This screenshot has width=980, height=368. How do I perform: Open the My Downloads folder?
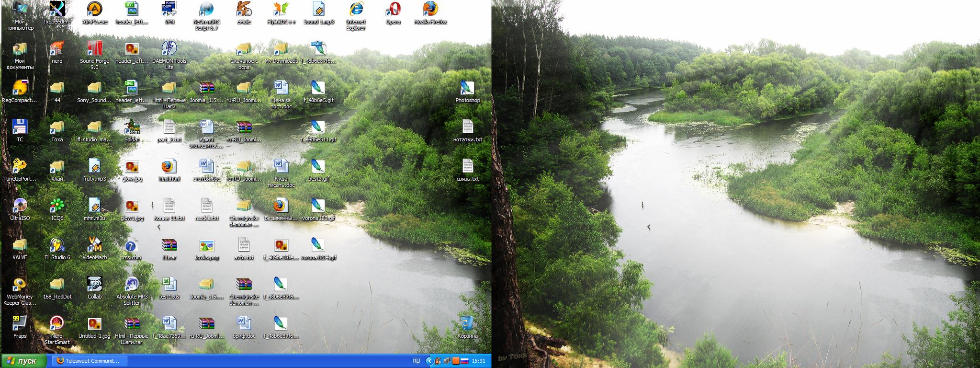click(x=281, y=49)
